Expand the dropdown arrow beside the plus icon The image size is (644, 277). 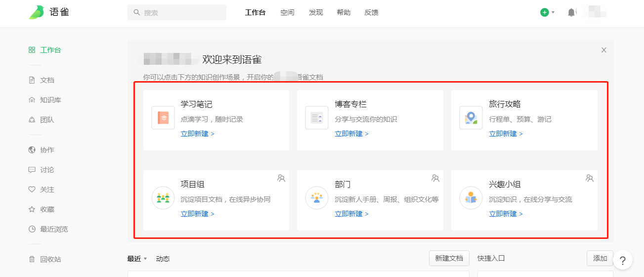point(553,12)
